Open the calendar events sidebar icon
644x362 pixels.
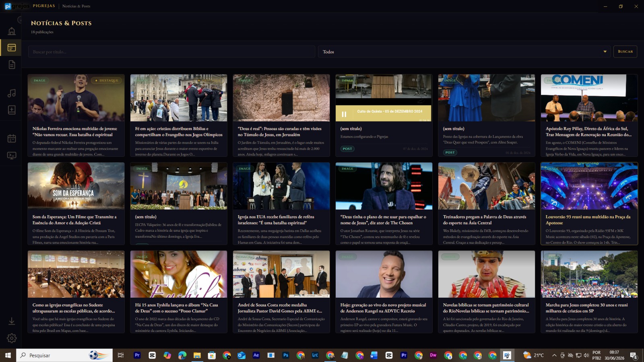pyautogui.click(x=12, y=138)
